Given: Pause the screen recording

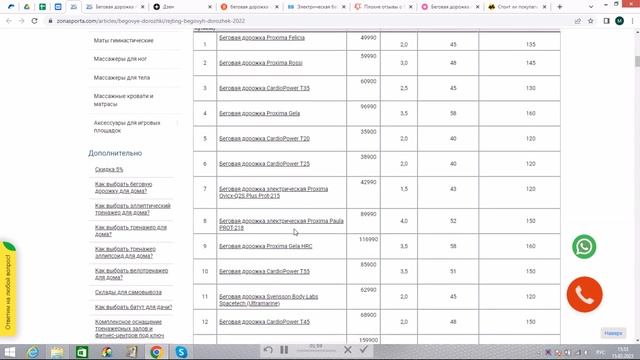Looking at the screenshot, I should (284, 350).
